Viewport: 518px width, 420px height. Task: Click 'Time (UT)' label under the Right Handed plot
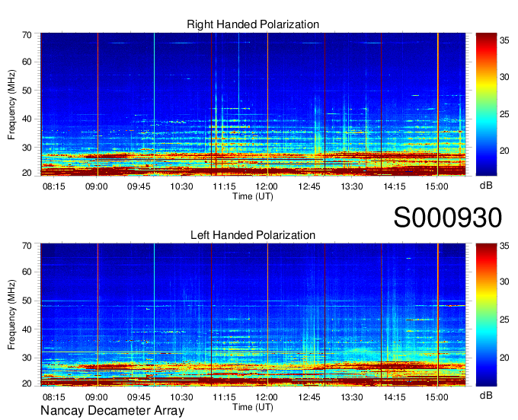(253, 196)
